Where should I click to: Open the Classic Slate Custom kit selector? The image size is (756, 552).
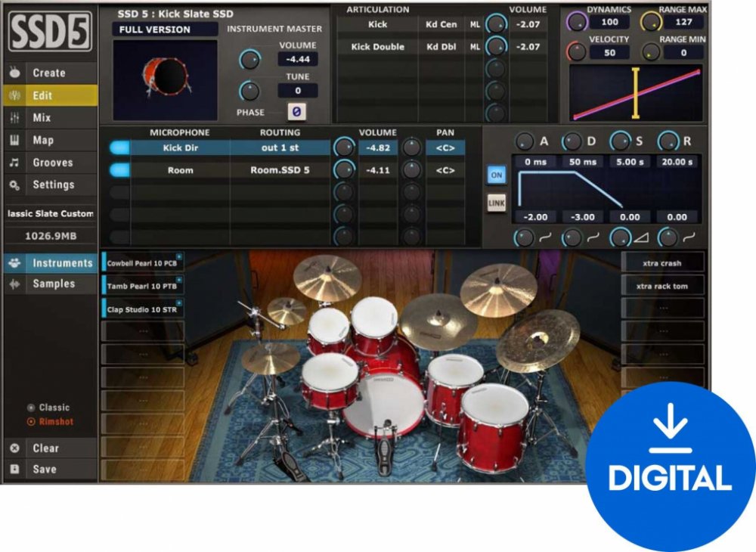[50, 214]
